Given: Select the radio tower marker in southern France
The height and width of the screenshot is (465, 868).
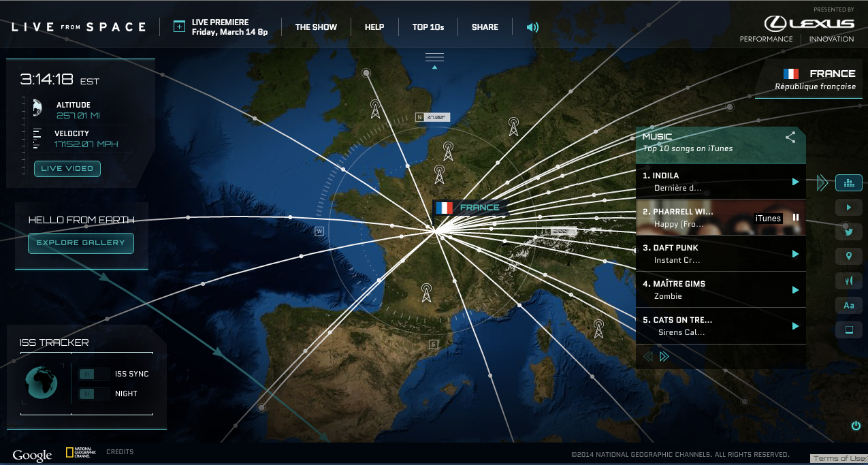Looking at the screenshot, I should [x=426, y=293].
